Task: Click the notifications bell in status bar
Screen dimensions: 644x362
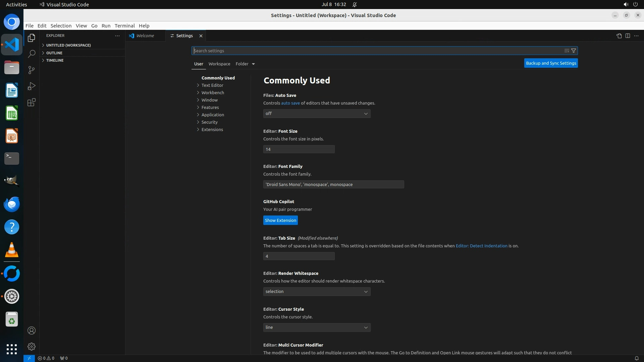Action: (x=636, y=358)
